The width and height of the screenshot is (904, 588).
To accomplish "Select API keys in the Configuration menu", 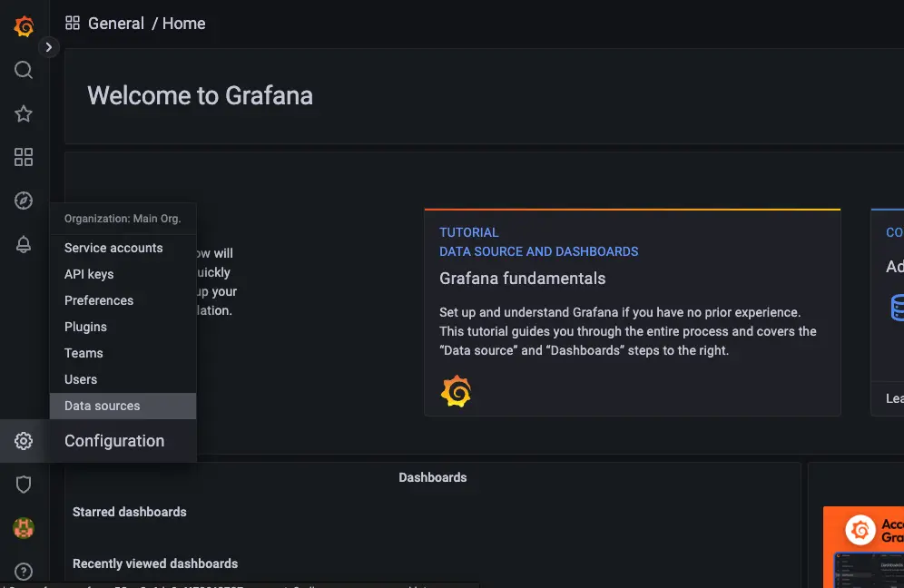I will 88,274.
